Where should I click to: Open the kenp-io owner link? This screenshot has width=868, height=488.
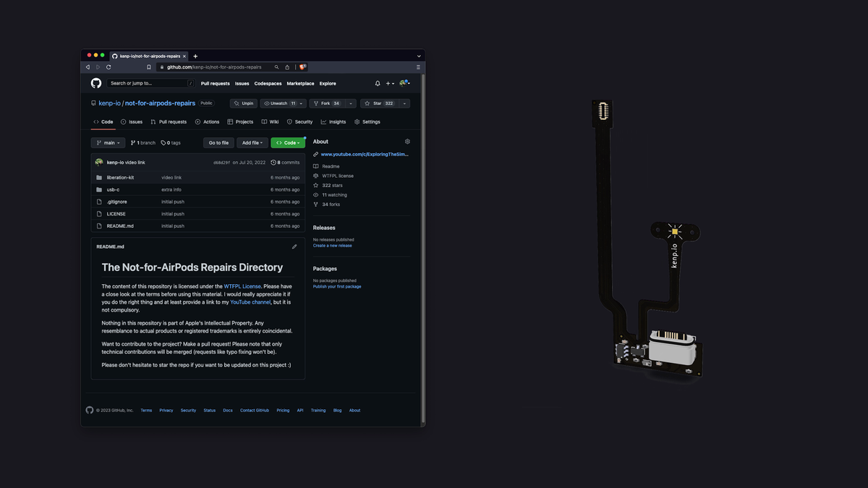pos(109,103)
